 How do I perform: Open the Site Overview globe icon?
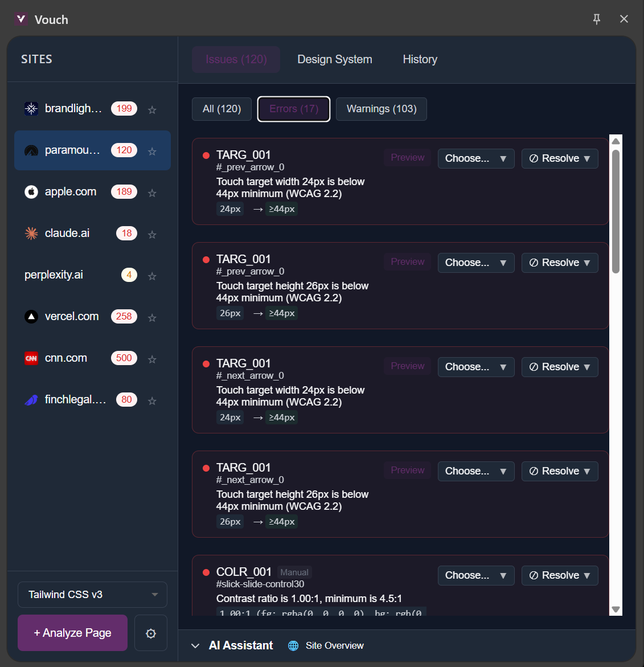tap(293, 645)
